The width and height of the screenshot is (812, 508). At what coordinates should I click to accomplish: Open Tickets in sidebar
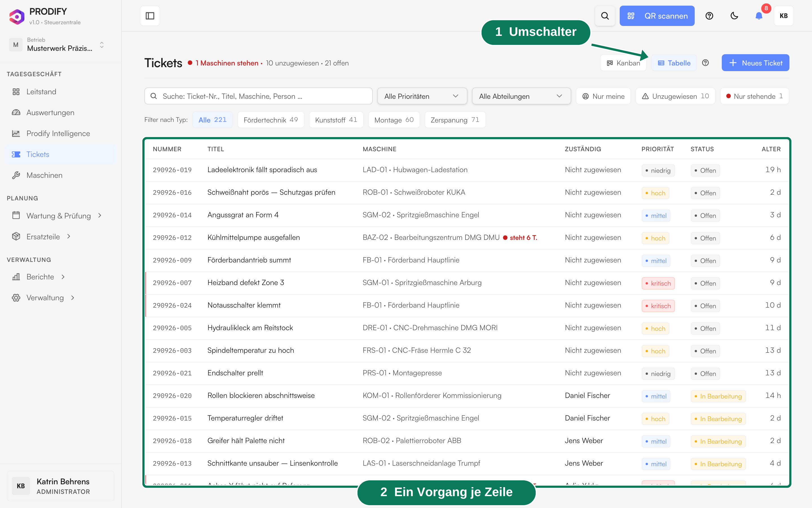(x=60, y=154)
